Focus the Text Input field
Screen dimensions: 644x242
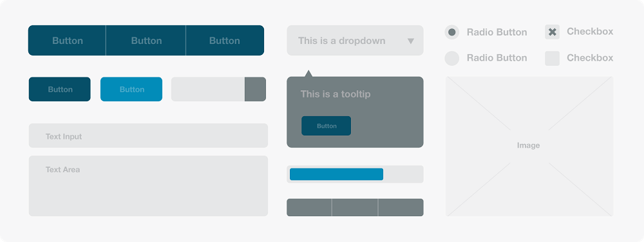pos(148,136)
